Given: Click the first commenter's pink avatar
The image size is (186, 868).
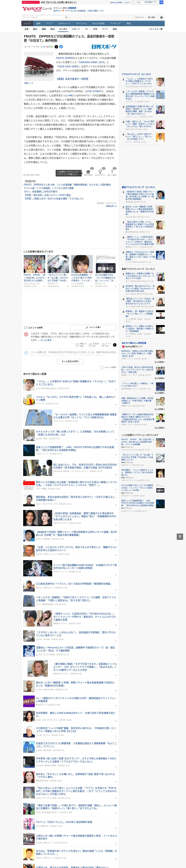Looking at the screenshot, I should point(26,334).
